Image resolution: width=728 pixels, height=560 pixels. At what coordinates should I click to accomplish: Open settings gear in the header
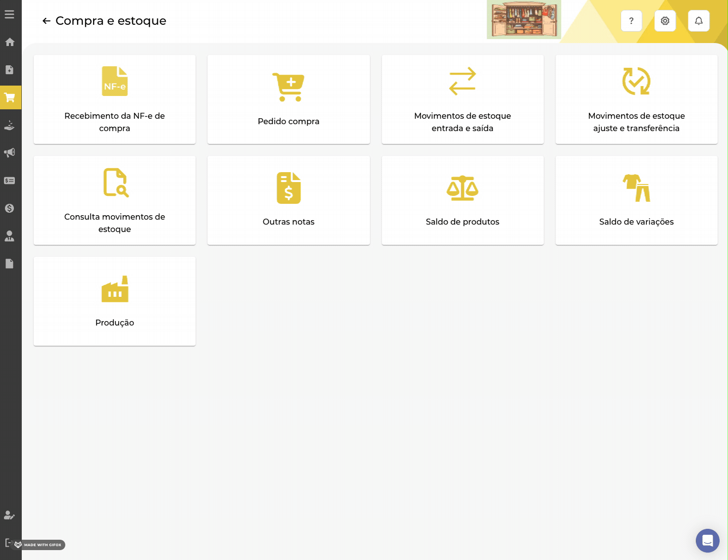[x=665, y=21]
